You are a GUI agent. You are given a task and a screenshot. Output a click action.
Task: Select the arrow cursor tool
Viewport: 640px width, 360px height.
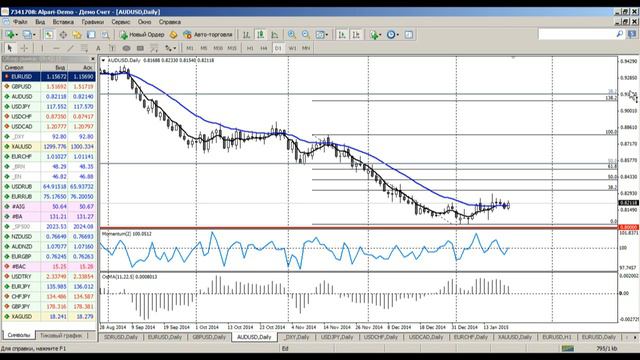click(x=10, y=48)
